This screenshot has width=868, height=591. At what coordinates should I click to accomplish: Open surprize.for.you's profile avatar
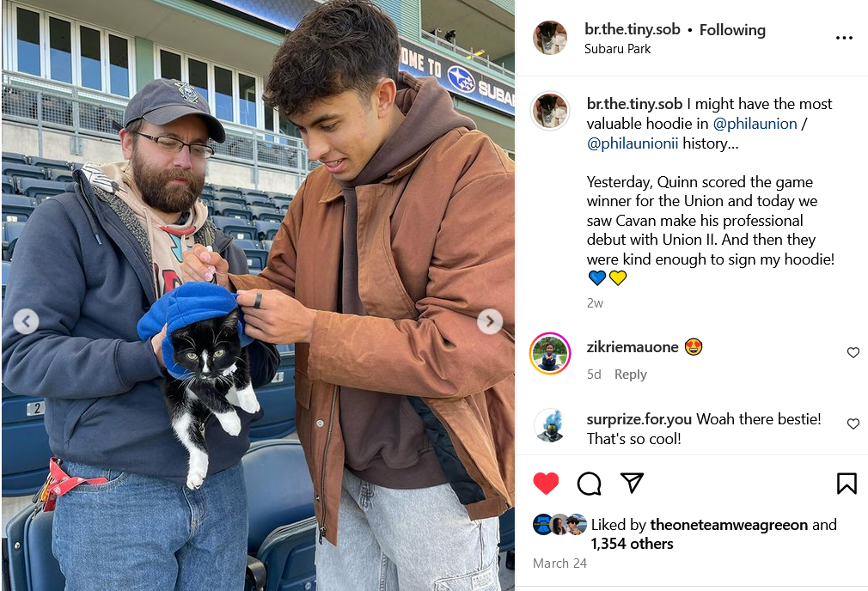point(550,425)
